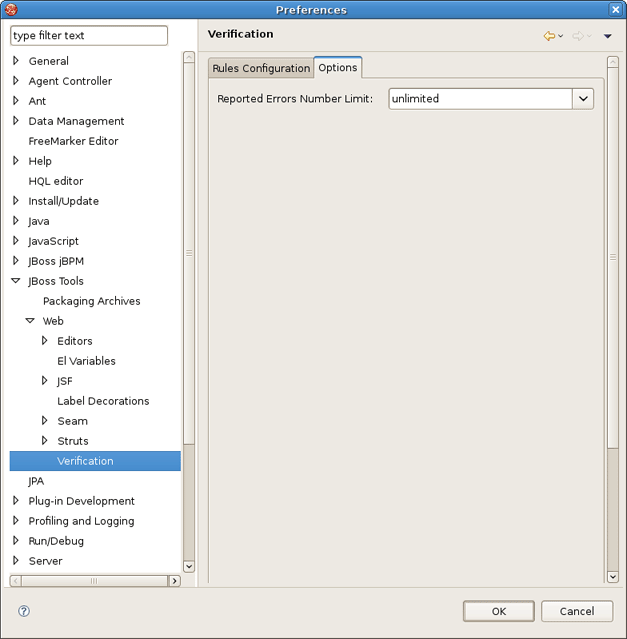Click the type filter text field

pyautogui.click(x=89, y=36)
